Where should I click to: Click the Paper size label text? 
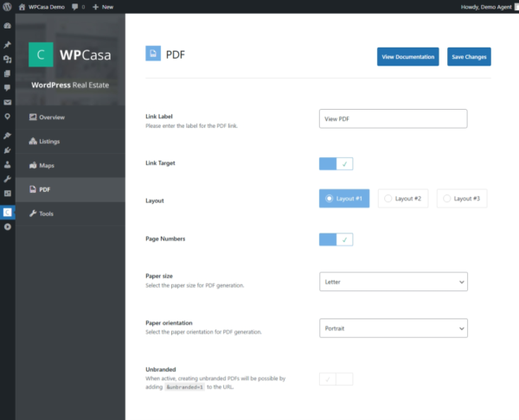[159, 276]
